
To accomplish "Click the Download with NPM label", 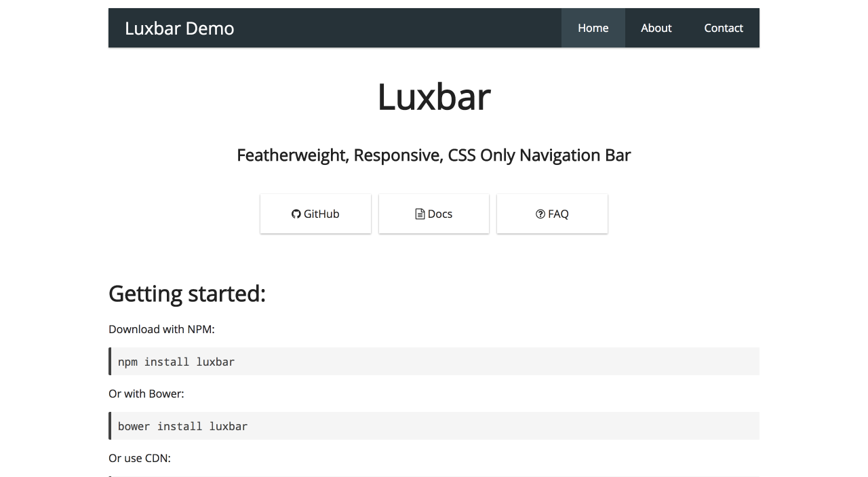I will [x=161, y=329].
